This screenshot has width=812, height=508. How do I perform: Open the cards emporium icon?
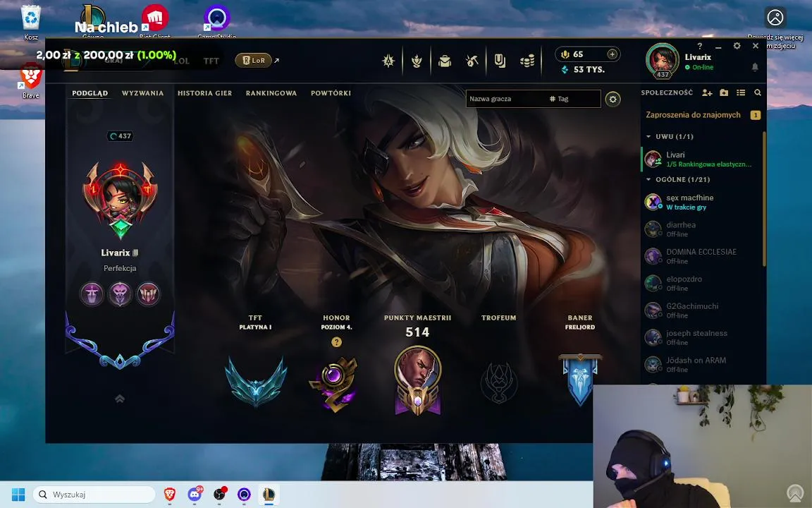point(500,61)
